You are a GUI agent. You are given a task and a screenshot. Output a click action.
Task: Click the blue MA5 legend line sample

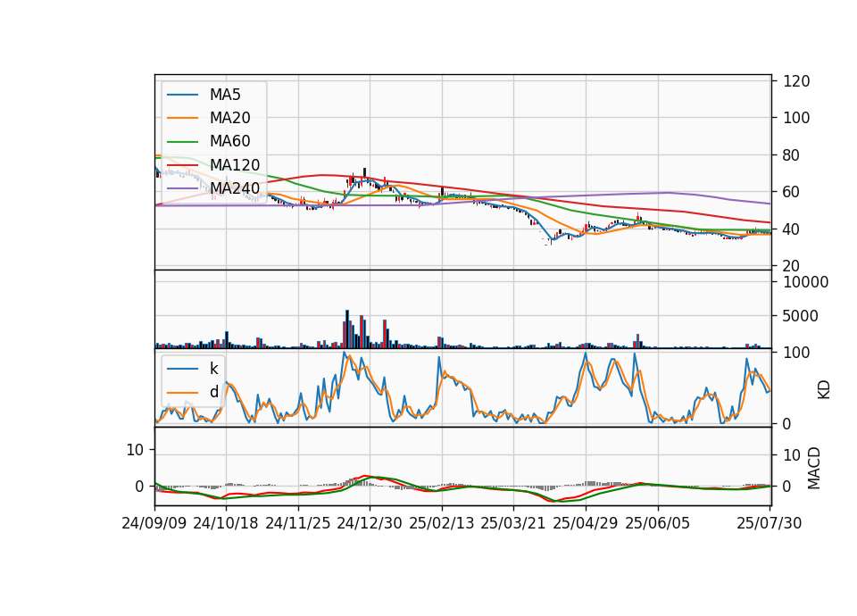click(182, 96)
